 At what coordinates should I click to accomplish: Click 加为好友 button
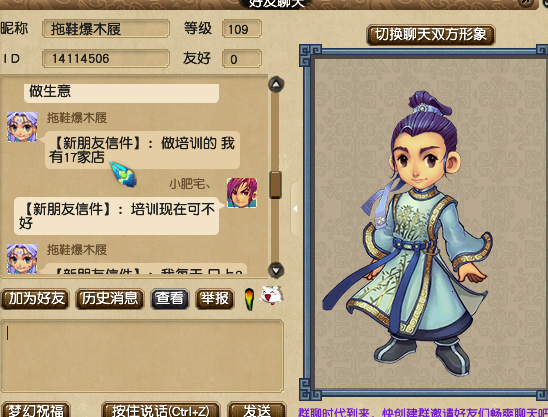pyautogui.click(x=35, y=299)
